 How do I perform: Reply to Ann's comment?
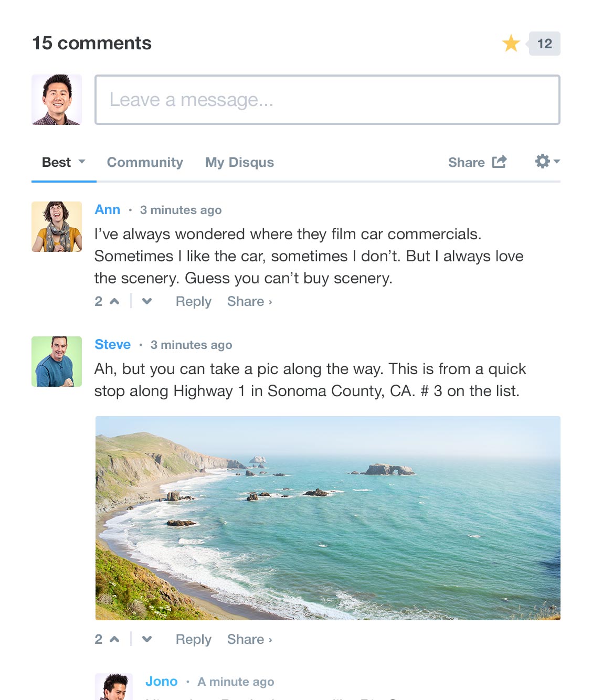tap(193, 302)
